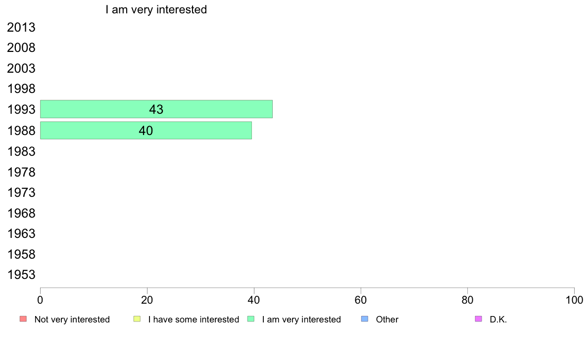This screenshot has width=588, height=364.
Task: Click the blue Other legend swatch
Action: [364, 319]
